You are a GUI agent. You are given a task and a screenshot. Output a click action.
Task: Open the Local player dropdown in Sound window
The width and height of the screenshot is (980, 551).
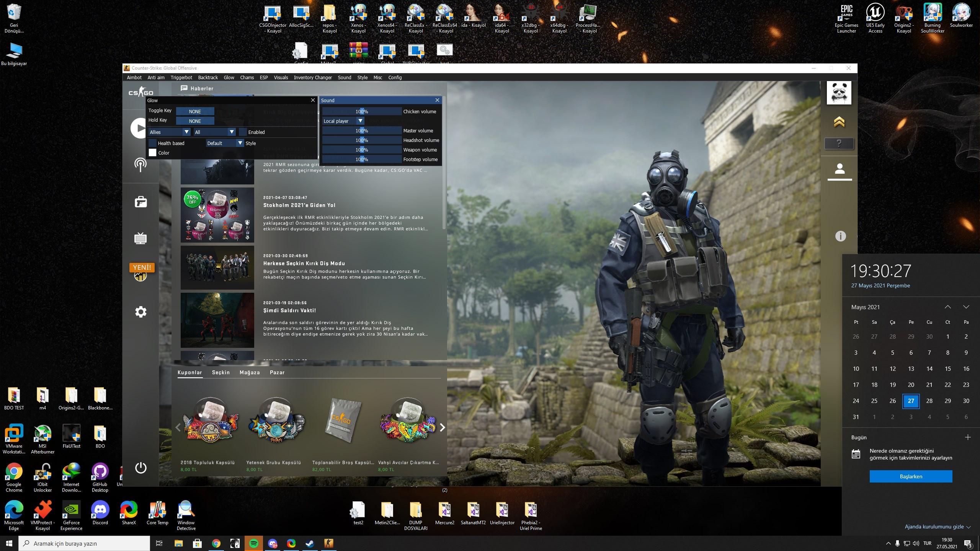pos(343,121)
